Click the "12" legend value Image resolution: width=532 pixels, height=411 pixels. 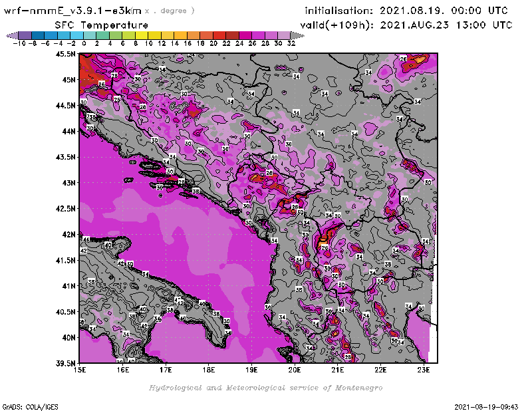(162, 44)
